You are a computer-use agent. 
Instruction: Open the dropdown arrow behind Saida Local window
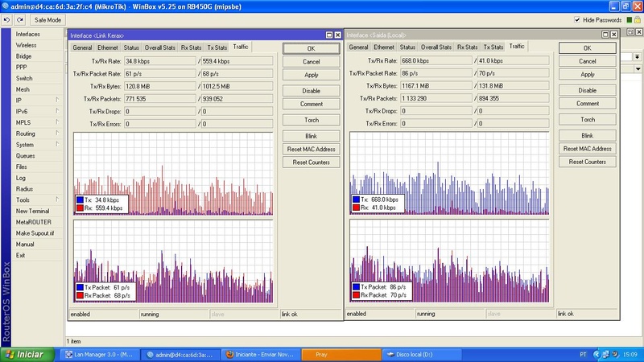(x=638, y=68)
